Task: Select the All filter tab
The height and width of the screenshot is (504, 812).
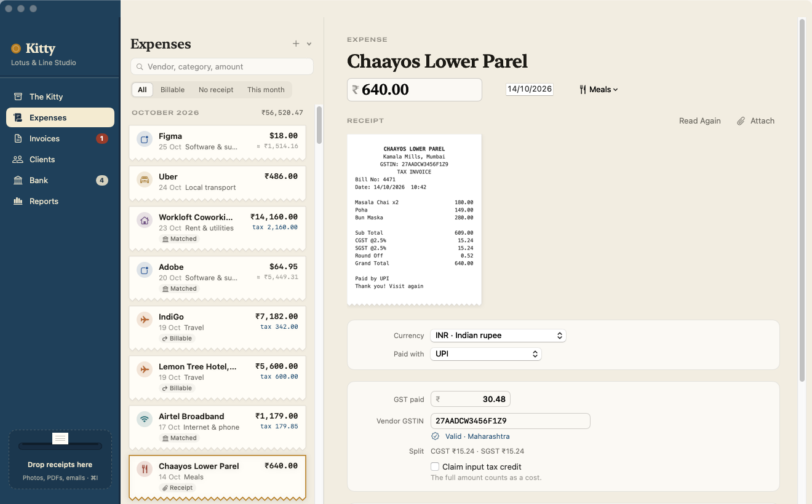Action: pyautogui.click(x=142, y=90)
